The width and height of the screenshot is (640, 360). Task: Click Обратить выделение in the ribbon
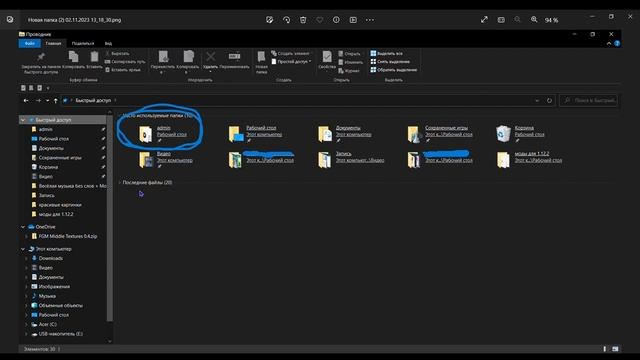tap(394, 70)
